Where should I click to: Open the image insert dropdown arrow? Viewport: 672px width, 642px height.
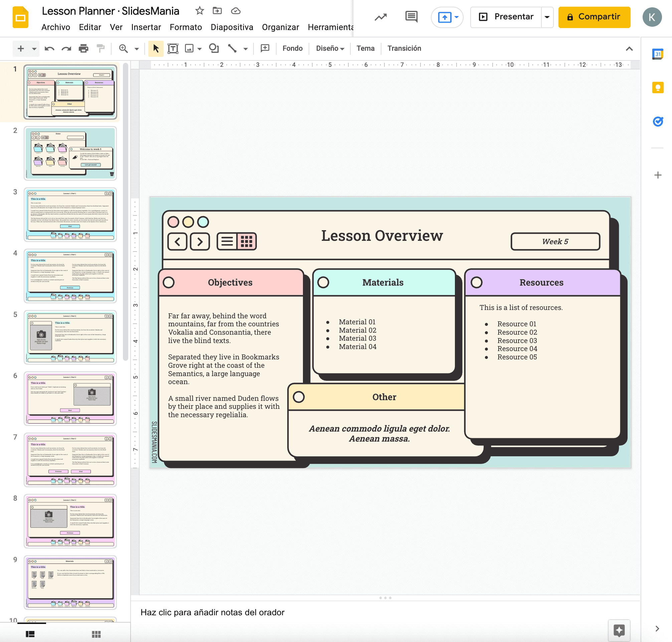[199, 48]
